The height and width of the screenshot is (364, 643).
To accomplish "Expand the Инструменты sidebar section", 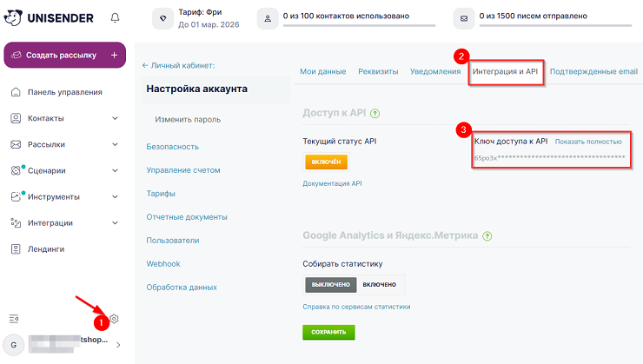I will coord(115,196).
